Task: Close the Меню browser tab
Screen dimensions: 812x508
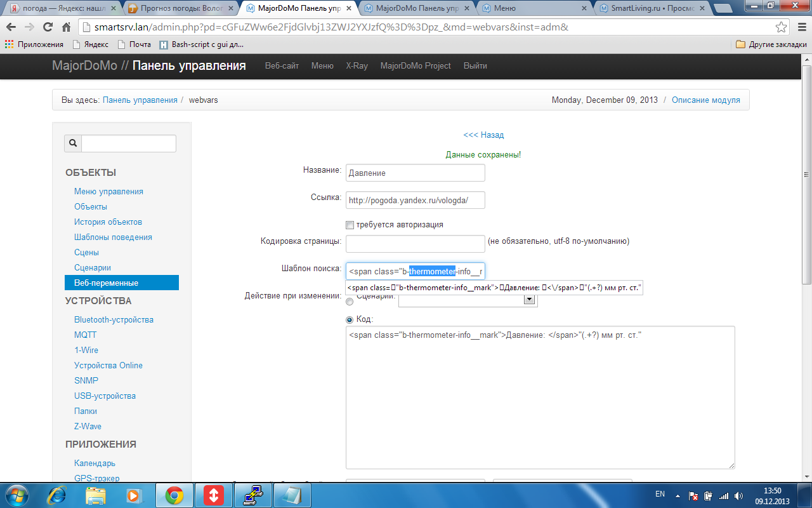Action: click(584, 8)
